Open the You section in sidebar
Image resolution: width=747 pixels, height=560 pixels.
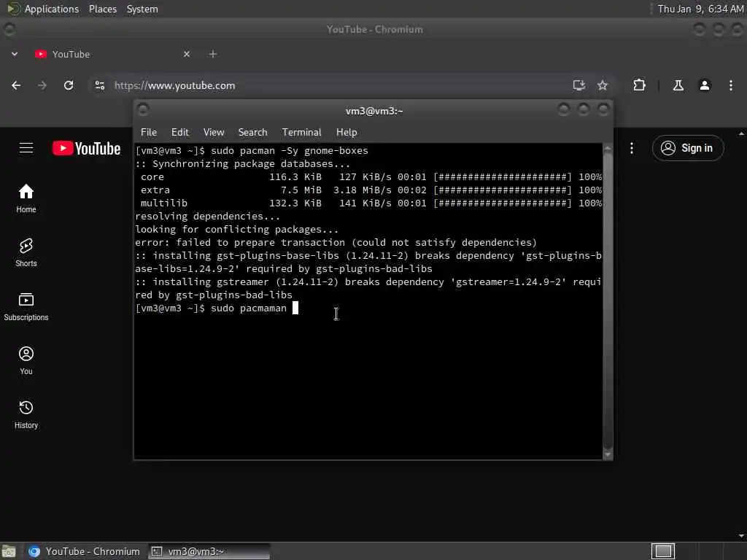26,360
